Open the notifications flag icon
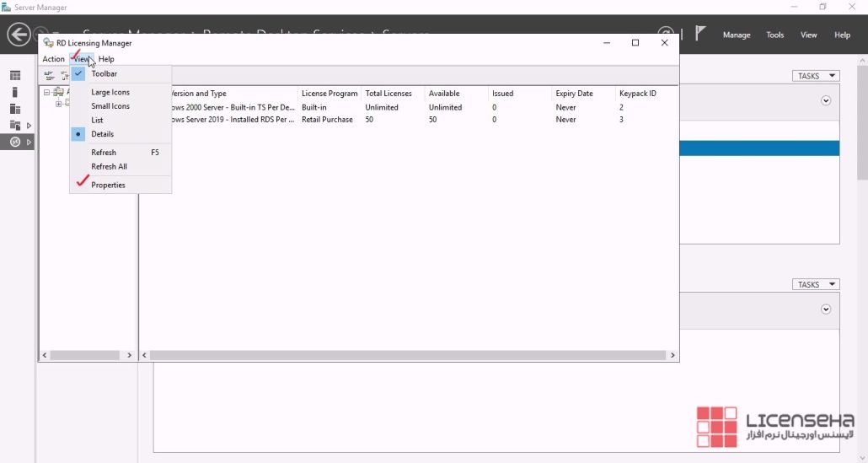Viewport: 868px width, 463px height. click(x=700, y=35)
